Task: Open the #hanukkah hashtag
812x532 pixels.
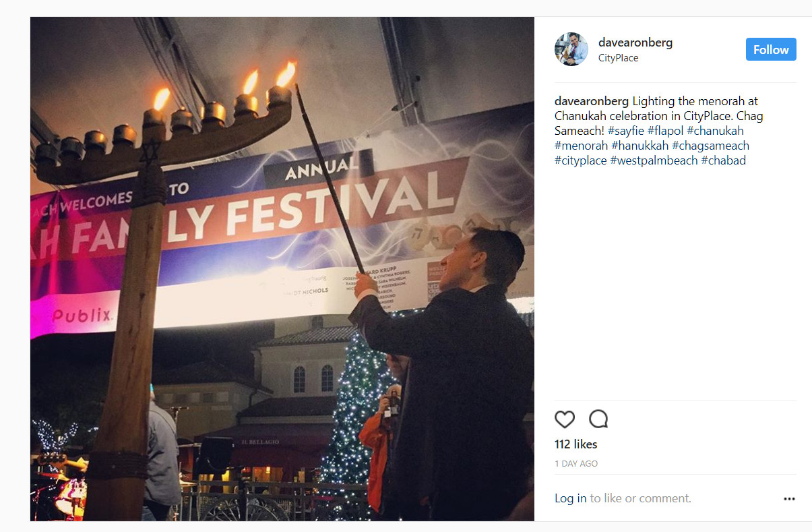Action: (640, 146)
